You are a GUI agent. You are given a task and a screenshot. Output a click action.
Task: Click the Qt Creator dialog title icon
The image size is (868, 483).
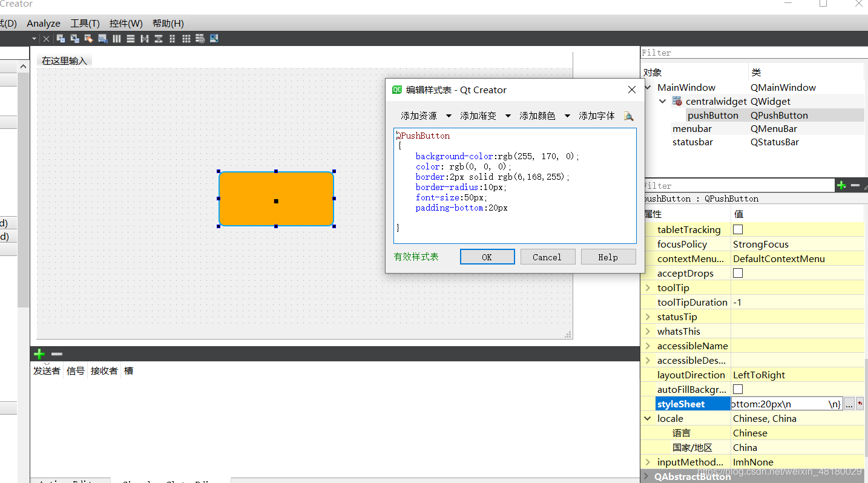[x=397, y=90]
